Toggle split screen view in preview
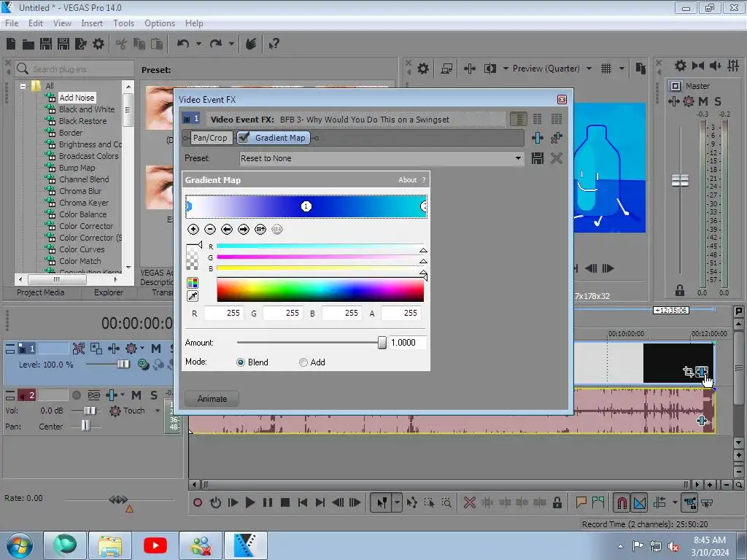This screenshot has height=560, width=747. click(x=489, y=69)
